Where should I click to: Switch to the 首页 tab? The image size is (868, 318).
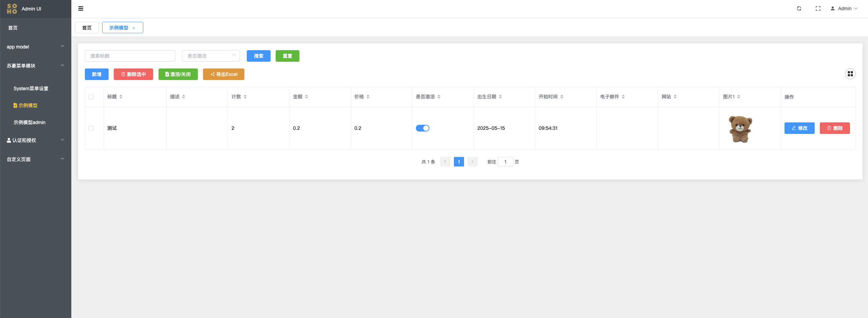[87, 27]
